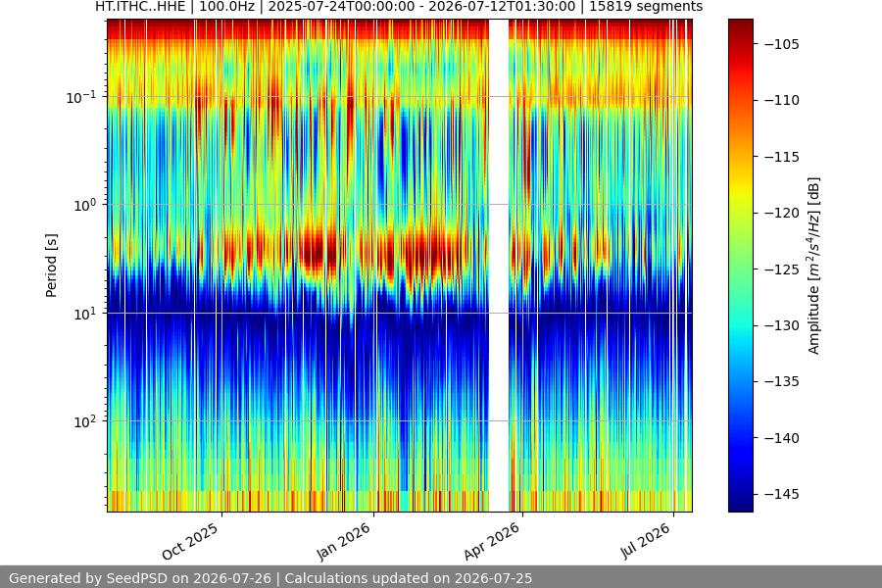The width and height of the screenshot is (882, 588).
Task: Click the −110 colorbar tick value
Action: (x=782, y=100)
